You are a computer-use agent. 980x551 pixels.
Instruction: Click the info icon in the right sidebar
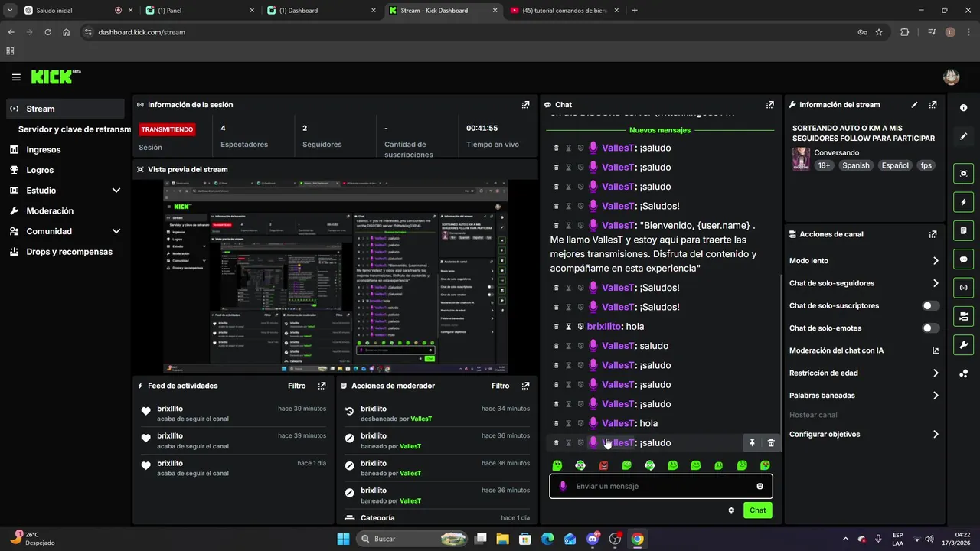pyautogui.click(x=963, y=108)
